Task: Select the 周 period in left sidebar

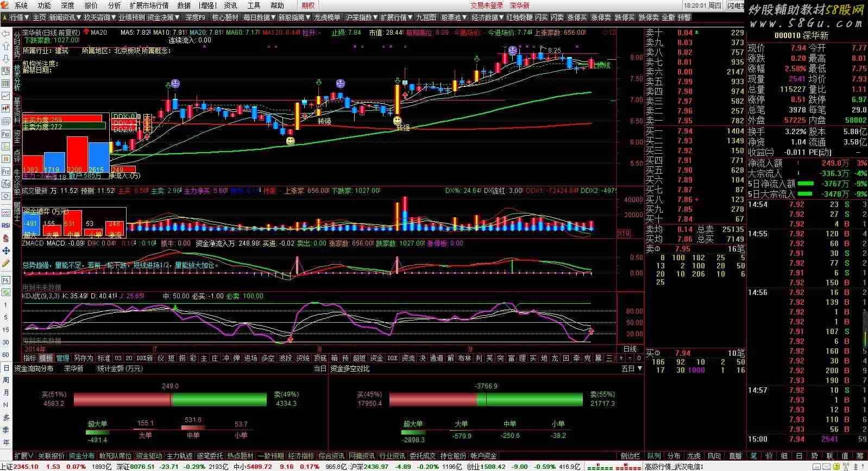Action: tap(6, 380)
